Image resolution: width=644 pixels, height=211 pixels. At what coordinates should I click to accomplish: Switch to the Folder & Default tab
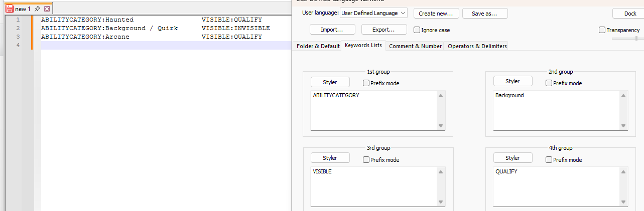(x=318, y=46)
